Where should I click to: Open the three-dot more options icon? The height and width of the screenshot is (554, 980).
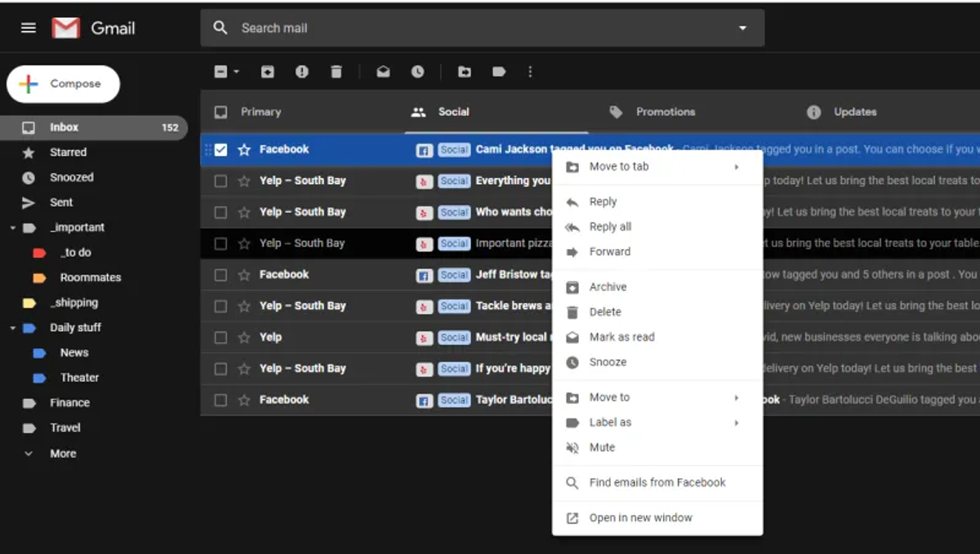coord(530,72)
